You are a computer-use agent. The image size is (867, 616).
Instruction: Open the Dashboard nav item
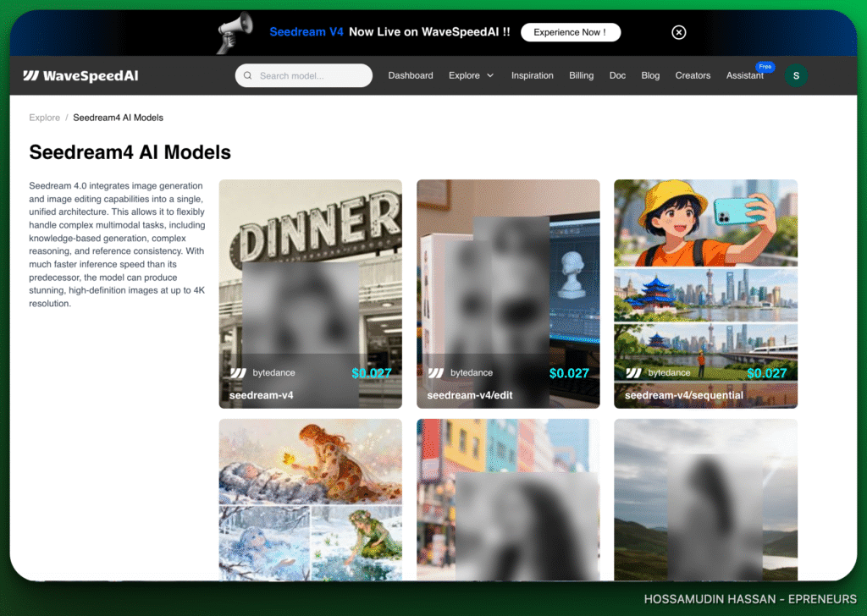tap(411, 76)
